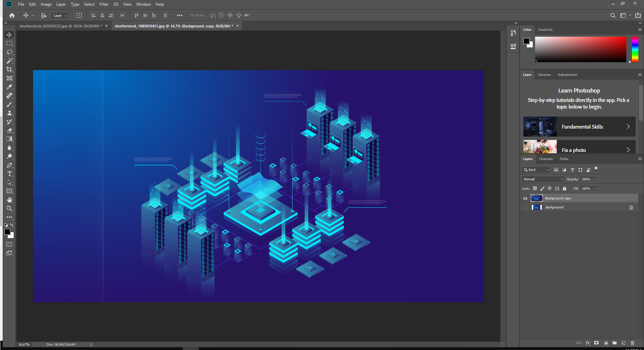Toggle Quick Mask mode
The width and height of the screenshot is (644, 350).
(9, 244)
